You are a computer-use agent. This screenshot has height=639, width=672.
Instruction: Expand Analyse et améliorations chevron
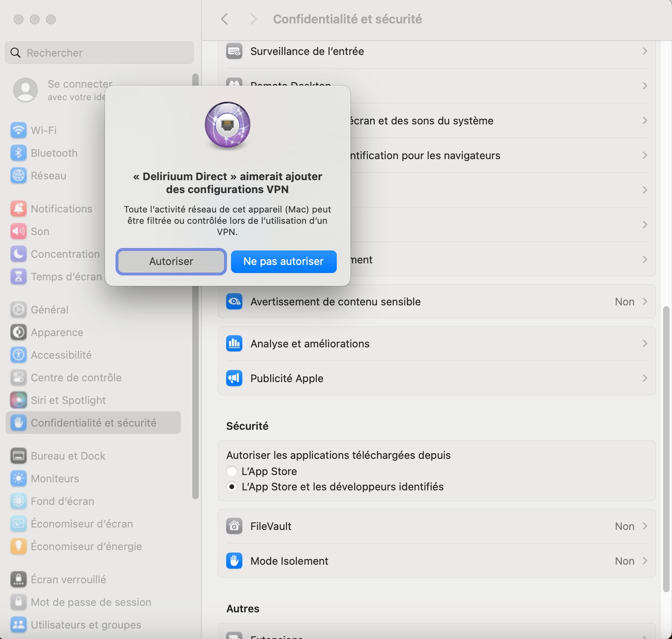tap(645, 343)
